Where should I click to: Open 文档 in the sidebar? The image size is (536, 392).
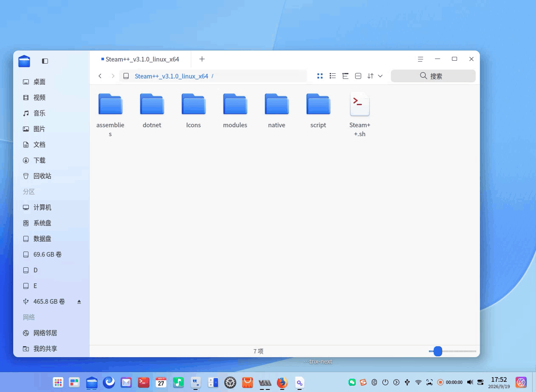tap(51, 145)
